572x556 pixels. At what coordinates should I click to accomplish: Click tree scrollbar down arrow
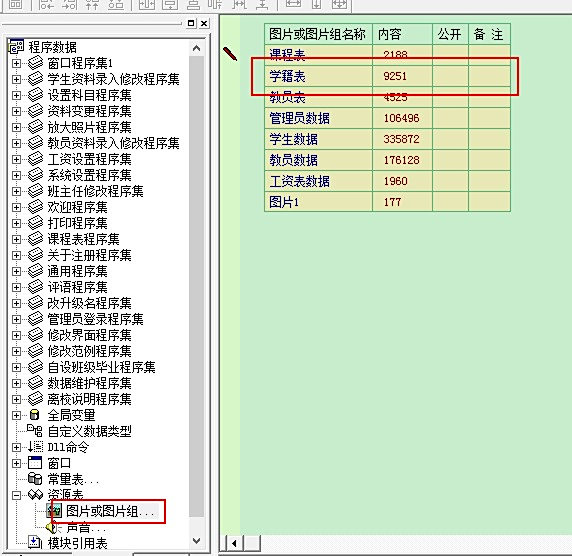[x=197, y=541]
